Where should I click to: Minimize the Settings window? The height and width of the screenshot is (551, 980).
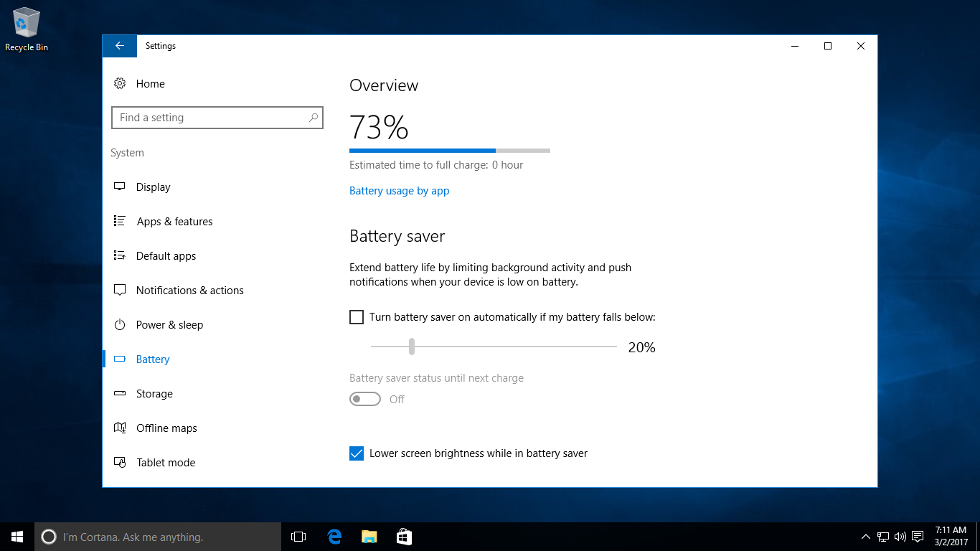[795, 46]
